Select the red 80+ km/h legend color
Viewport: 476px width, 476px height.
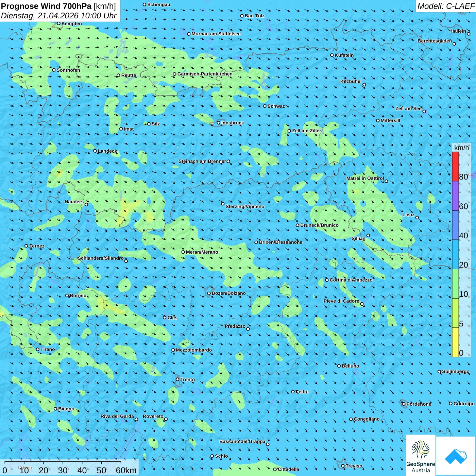(455, 166)
